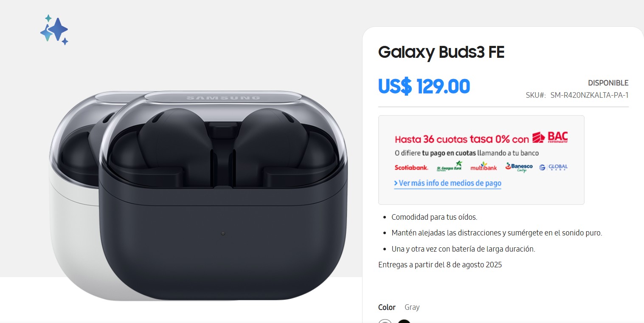Click the BAC Credomatic logo

550,137
